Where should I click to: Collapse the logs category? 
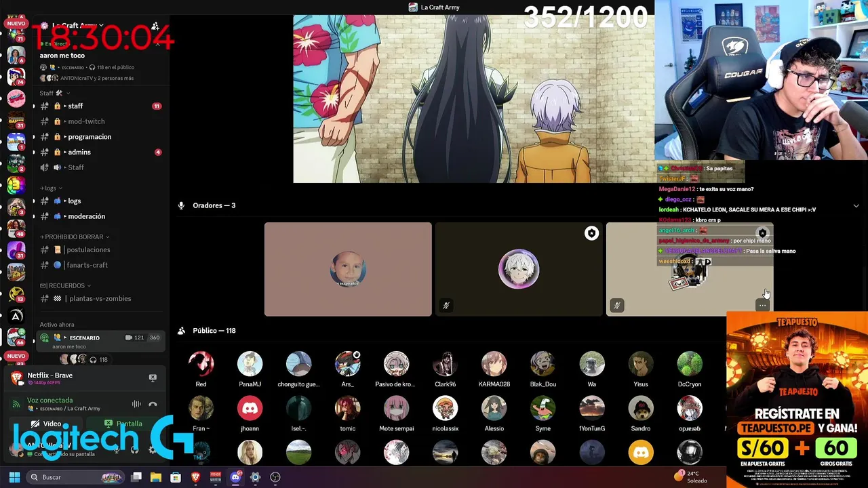click(52, 188)
